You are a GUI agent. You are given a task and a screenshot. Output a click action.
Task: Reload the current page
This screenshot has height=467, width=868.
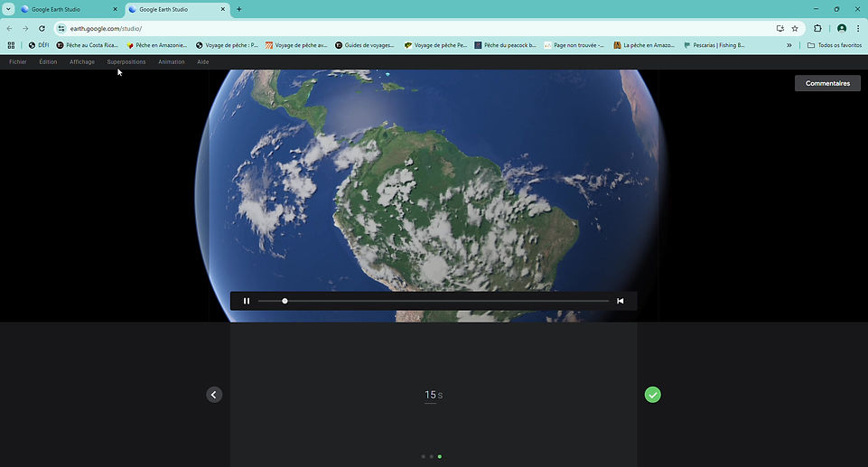click(x=42, y=28)
